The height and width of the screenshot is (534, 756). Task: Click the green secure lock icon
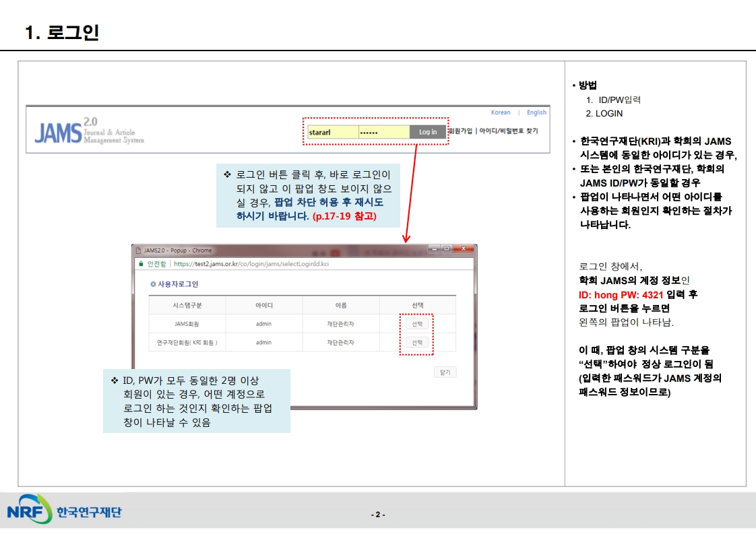click(x=141, y=264)
